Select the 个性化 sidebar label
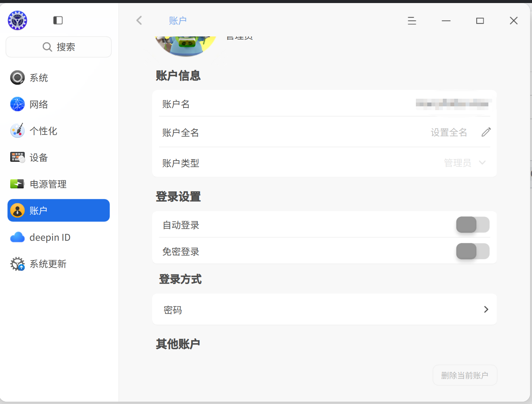The width and height of the screenshot is (532, 404). click(x=43, y=131)
